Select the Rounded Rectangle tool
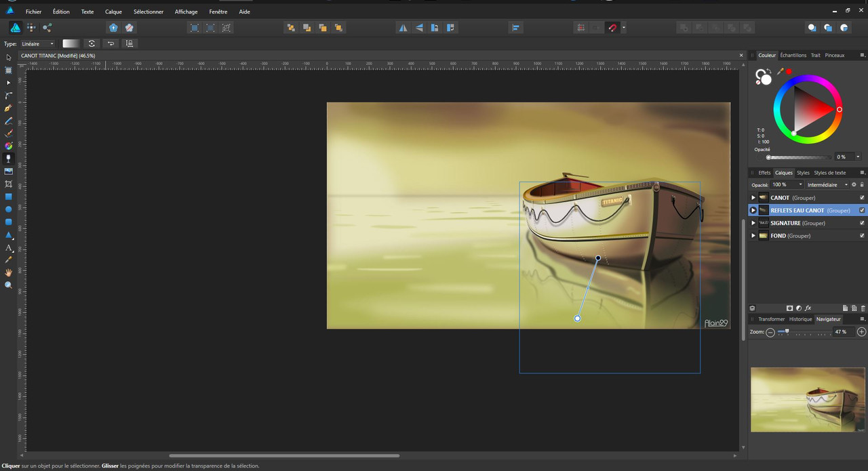The image size is (868, 471). pos(8,222)
